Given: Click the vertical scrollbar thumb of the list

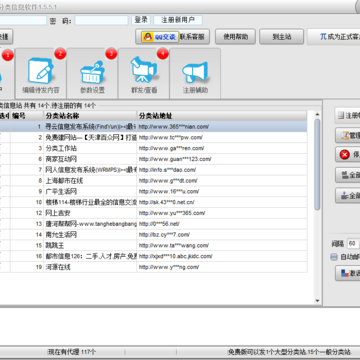Looking at the screenshot, I should [317, 164].
